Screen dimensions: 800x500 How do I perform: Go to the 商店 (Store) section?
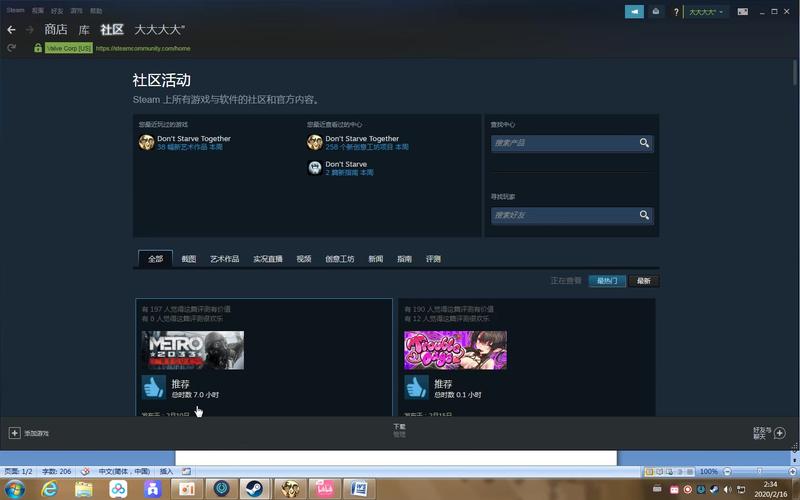click(x=56, y=30)
